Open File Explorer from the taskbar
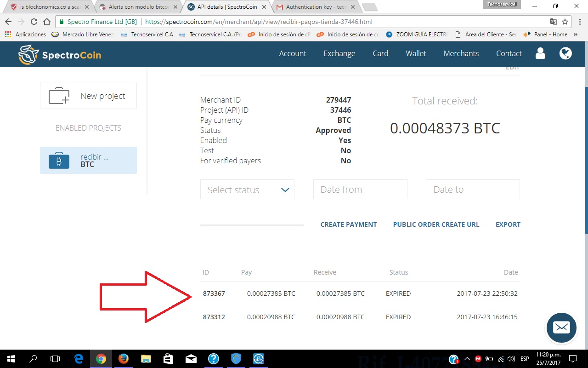Screen dimensions: 588x368 [x=146, y=359]
